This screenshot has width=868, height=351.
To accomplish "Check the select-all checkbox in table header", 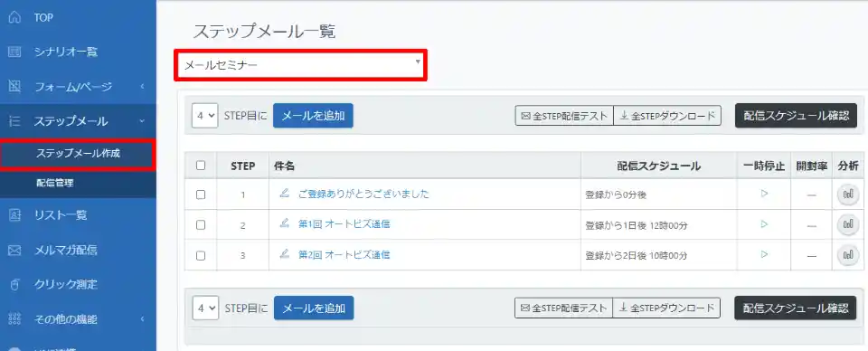I will pyautogui.click(x=201, y=165).
